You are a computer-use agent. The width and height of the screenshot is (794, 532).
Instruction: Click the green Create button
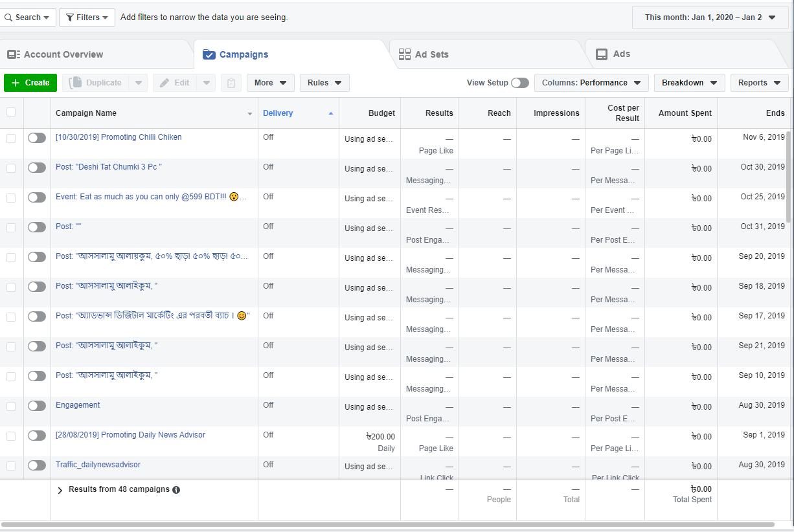point(30,83)
